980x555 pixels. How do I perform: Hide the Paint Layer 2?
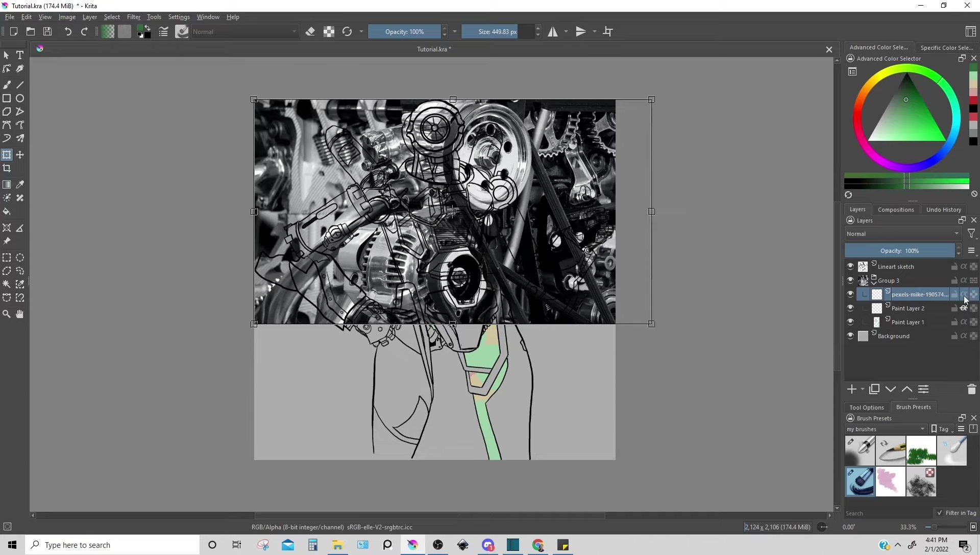[850, 308]
